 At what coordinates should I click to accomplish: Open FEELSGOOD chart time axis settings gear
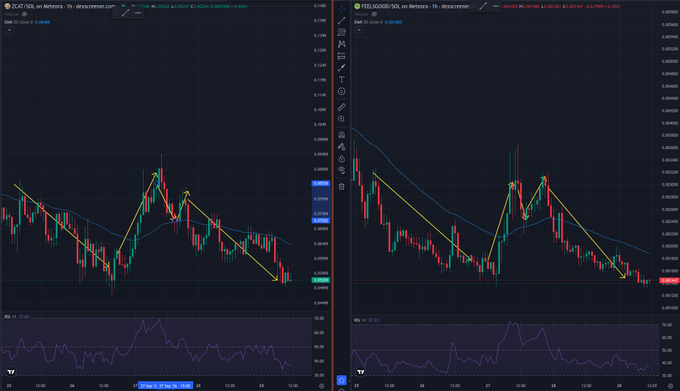(x=670, y=386)
